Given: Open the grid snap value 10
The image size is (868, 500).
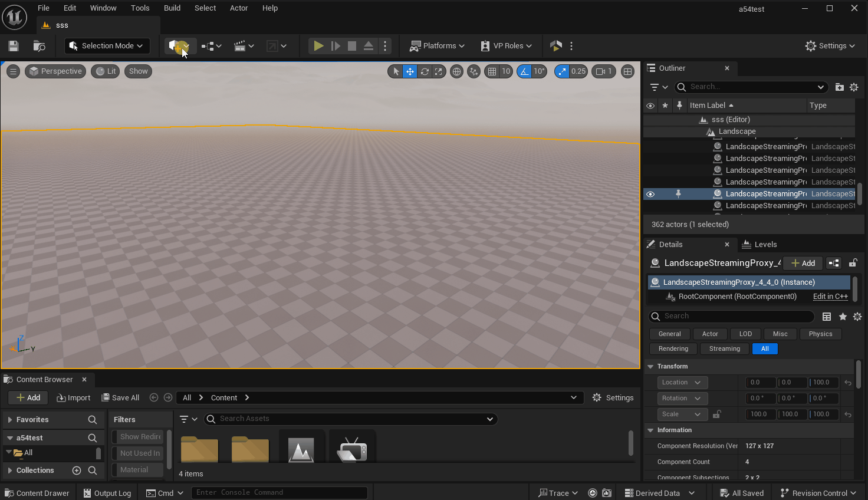Looking at the screenshot, I should pyautogui.click(x=506, y=71).
